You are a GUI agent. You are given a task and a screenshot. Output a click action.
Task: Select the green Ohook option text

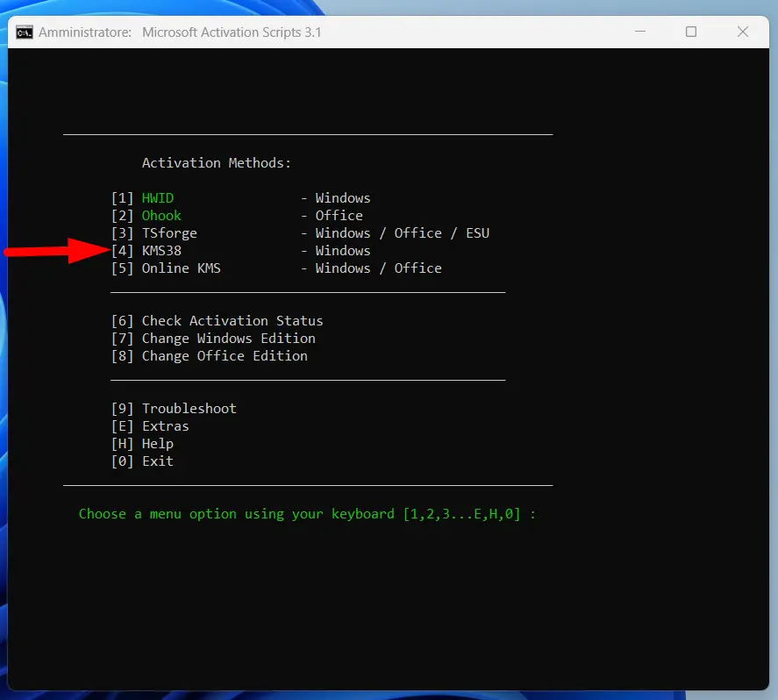(x=161, y=215)
